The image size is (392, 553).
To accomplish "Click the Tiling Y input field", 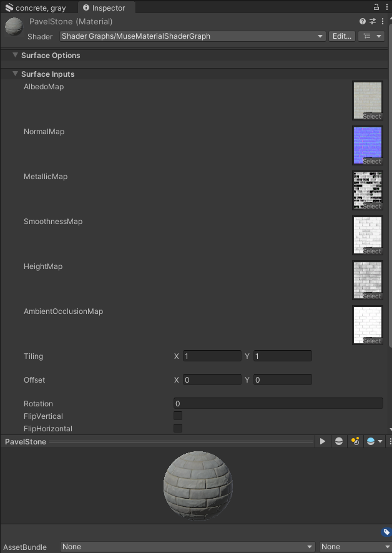I will (283, 356).
